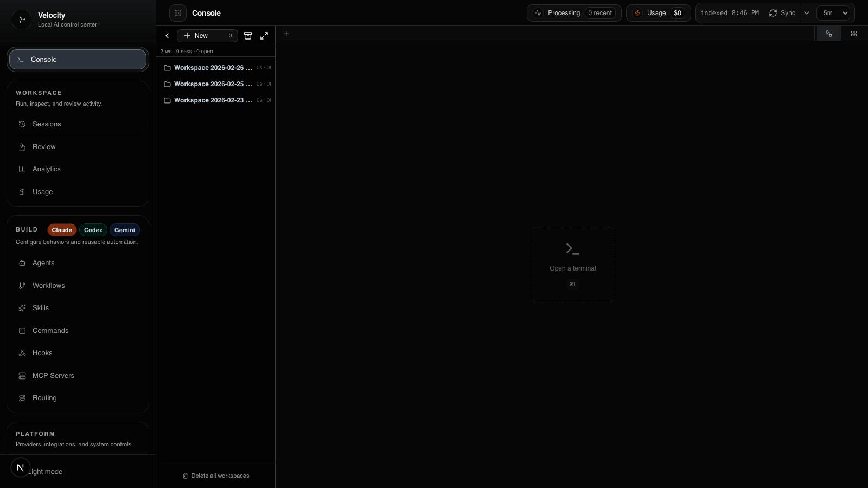Click the Usage lightning bolt icon
The height and width of the screenshot is (488, 868).
637,13
